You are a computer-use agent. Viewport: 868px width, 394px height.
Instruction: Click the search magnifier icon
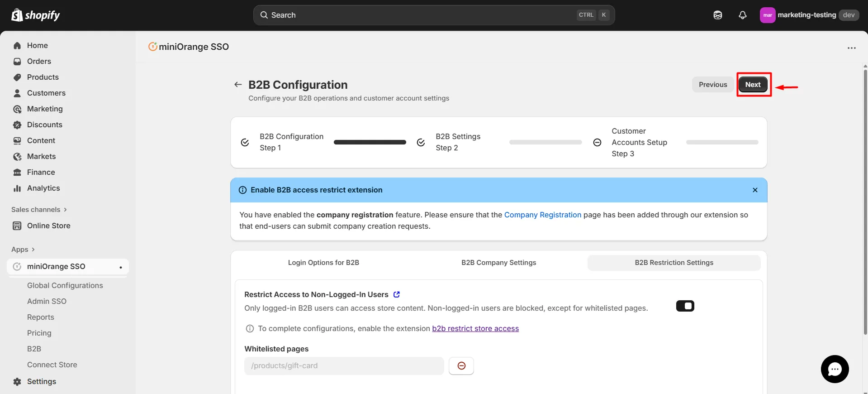coord(264,15)
